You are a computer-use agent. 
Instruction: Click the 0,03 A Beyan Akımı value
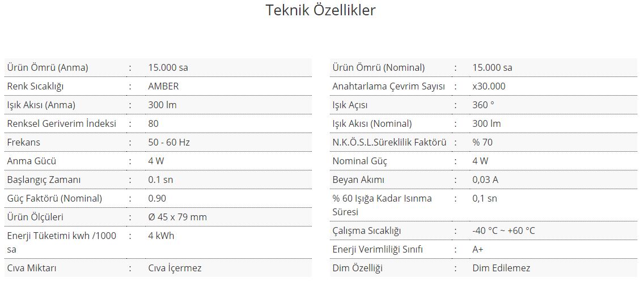[x=485, y=180]
